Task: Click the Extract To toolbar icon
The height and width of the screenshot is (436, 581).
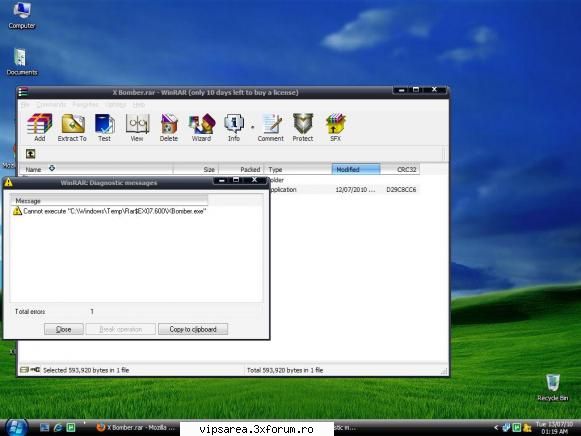Action: coord(72,127)
